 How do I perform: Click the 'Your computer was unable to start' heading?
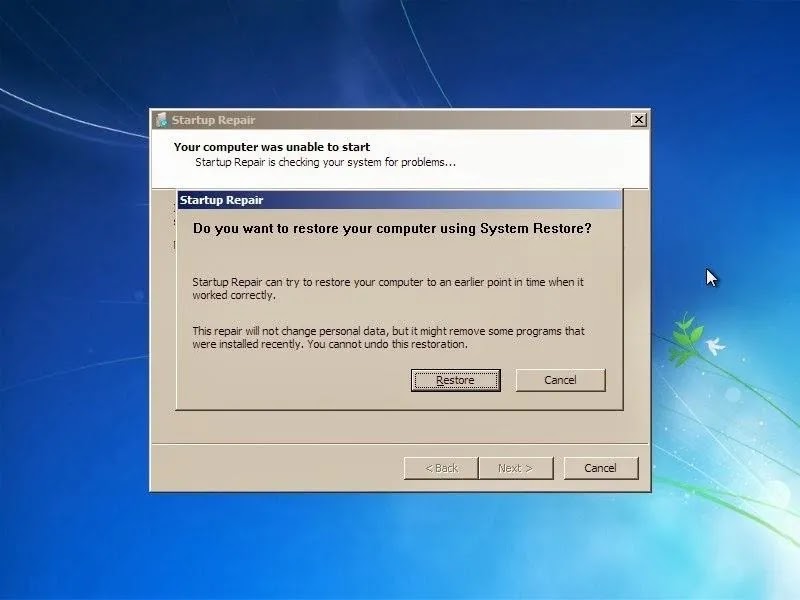click(x=272, y=147)
